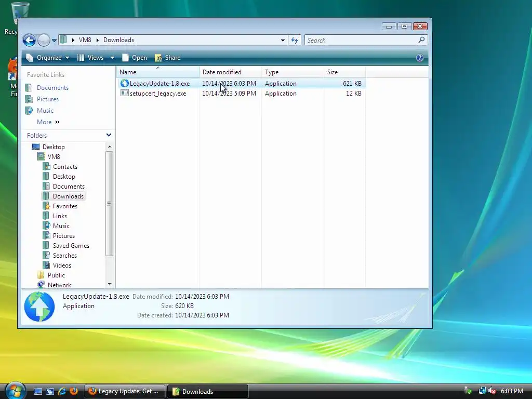Select the Contacts folder in tree
Image resolution: width=532 pixels, height=399 pixels.
tap(65, 167)
